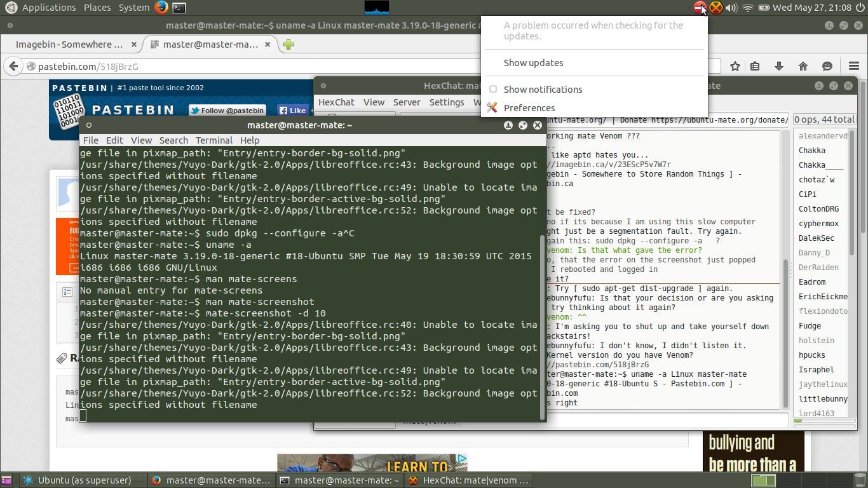868x488 pixels.
Task: Show Firefox bookmarks list icon
Action: [x=755, y=66]
